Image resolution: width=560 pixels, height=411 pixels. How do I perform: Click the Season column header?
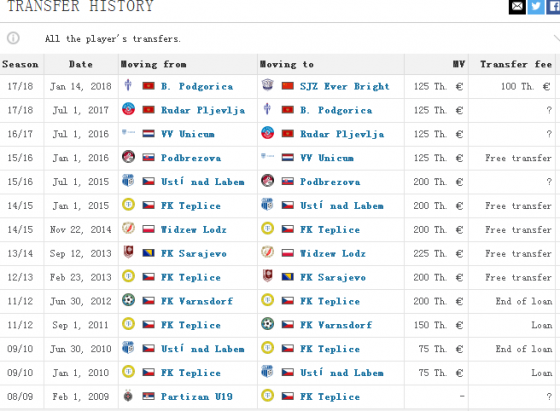coord(20,64)
